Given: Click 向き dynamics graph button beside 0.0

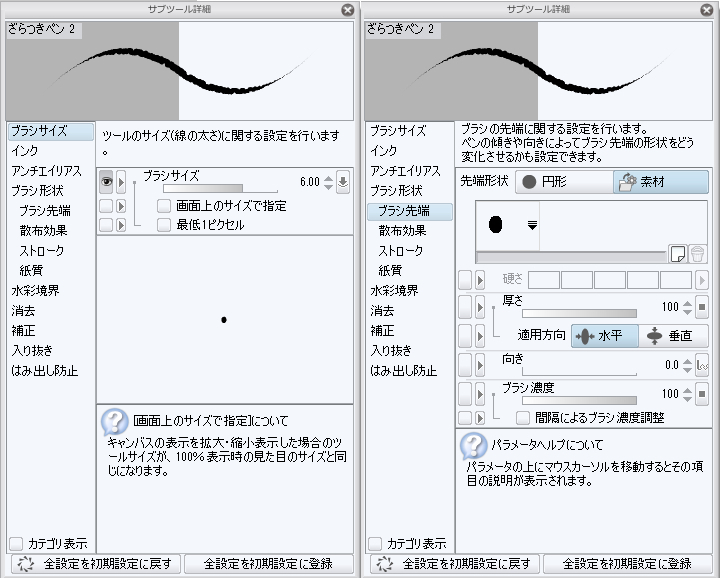Looking at the screenshot, I should (x=702, y=365).
